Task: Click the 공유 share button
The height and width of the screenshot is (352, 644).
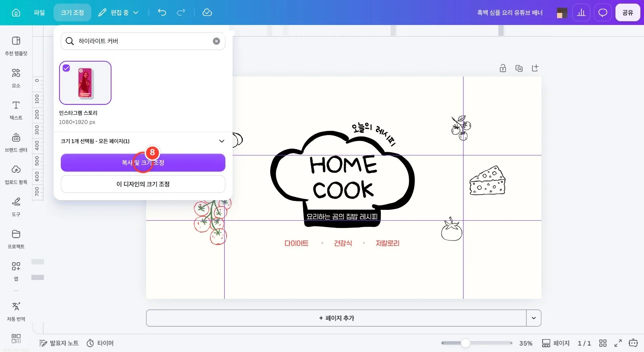Action: pos(628,12)
